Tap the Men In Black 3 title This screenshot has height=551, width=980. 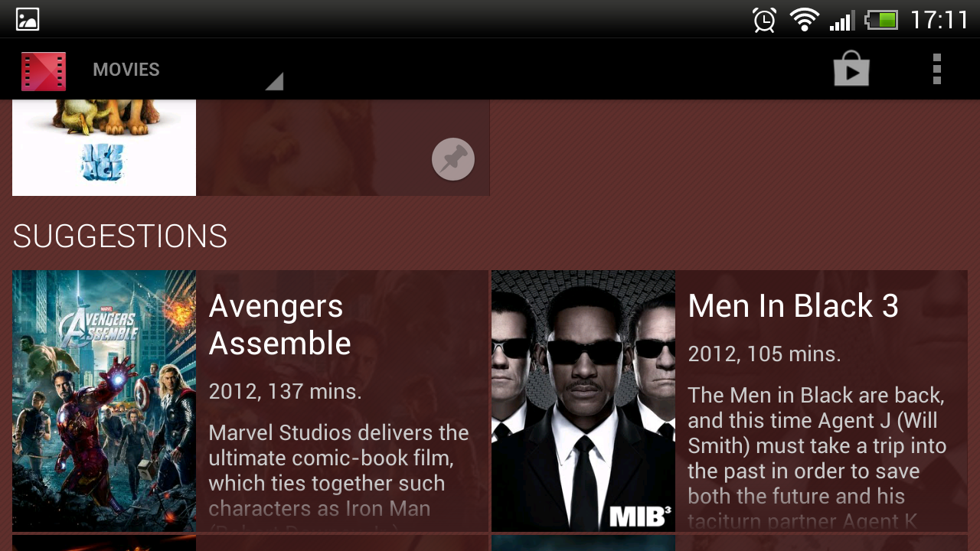[x=793, y=306]
